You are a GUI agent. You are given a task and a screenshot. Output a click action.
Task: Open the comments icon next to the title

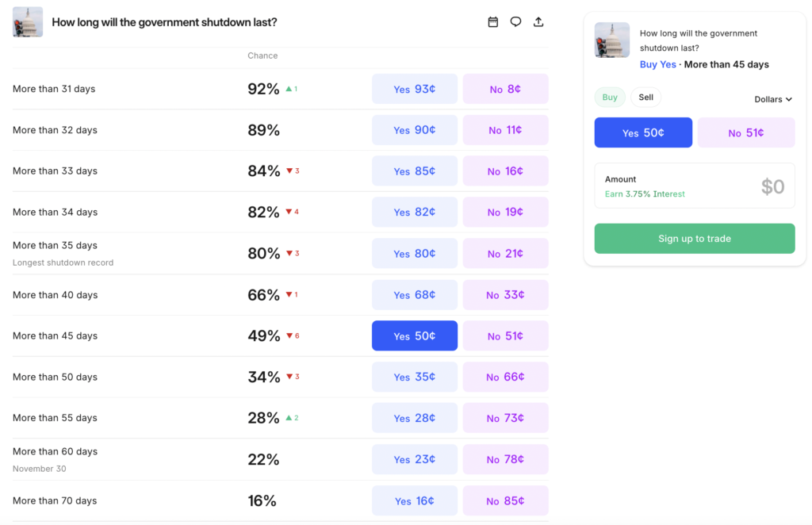point(515,22)
